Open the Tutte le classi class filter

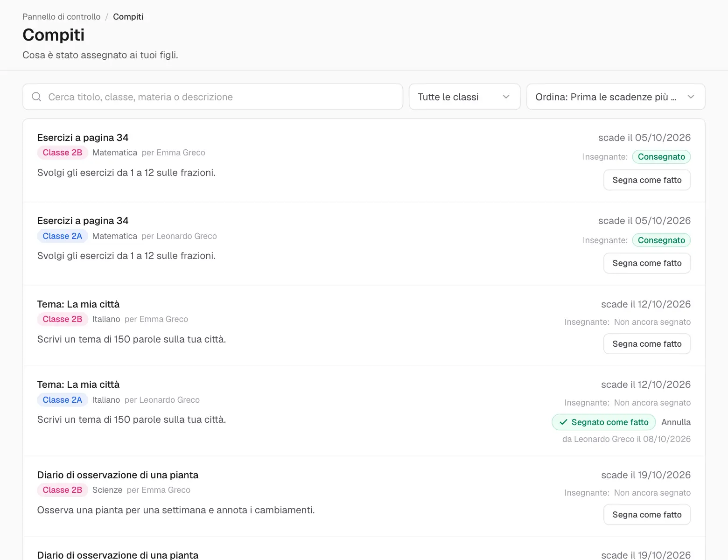pos(464,97)
